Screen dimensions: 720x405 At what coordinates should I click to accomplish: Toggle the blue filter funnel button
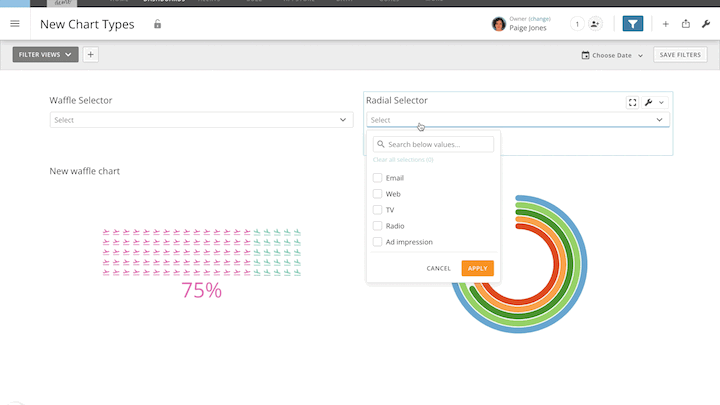click(632, 24)
